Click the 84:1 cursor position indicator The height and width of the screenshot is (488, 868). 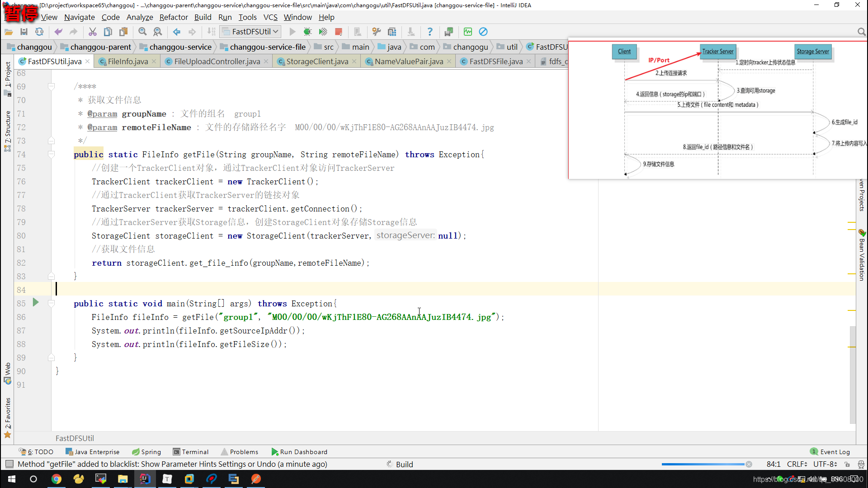tap(774, 464)
